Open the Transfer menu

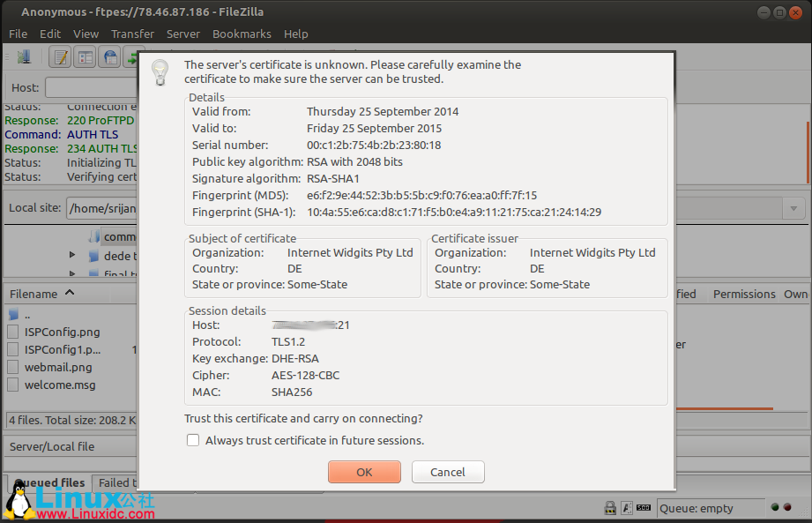tap(132, 34)
